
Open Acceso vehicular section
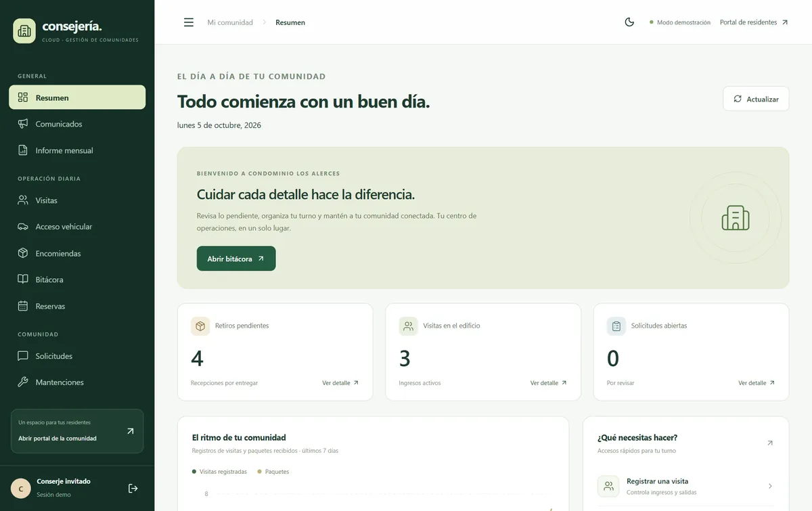(77, 227)
